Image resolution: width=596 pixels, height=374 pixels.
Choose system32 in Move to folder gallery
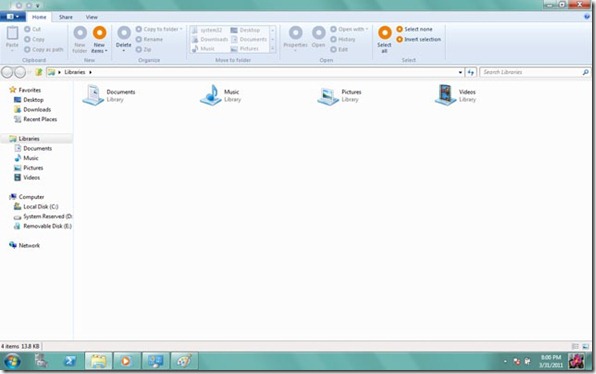[x=207, y=30]
